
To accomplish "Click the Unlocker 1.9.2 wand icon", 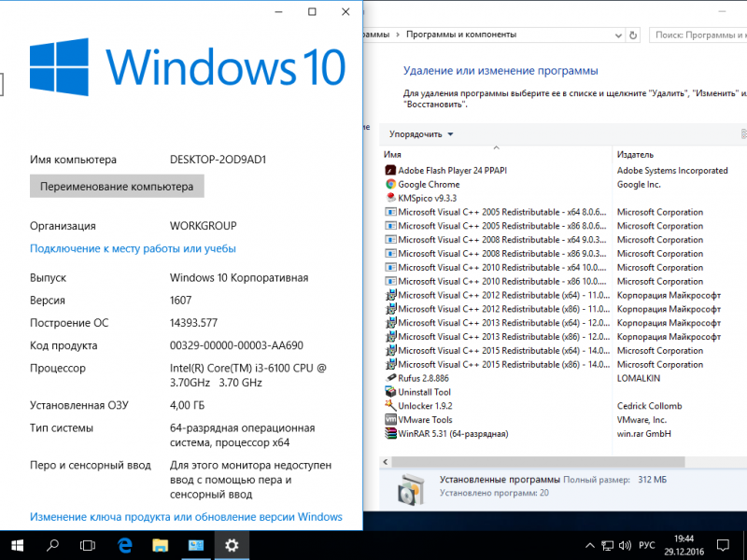I will [390, 406].
